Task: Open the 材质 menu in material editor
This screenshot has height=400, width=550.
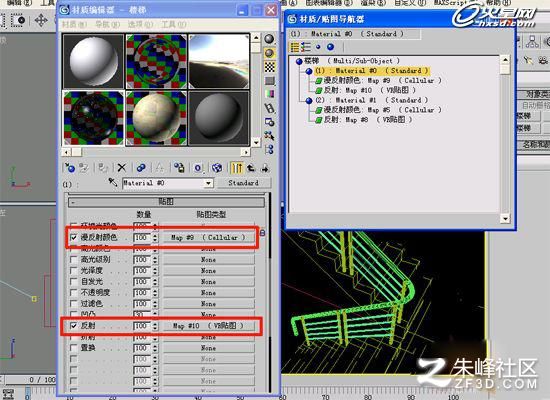Action: pyautogui.click(x=74, y=24)
